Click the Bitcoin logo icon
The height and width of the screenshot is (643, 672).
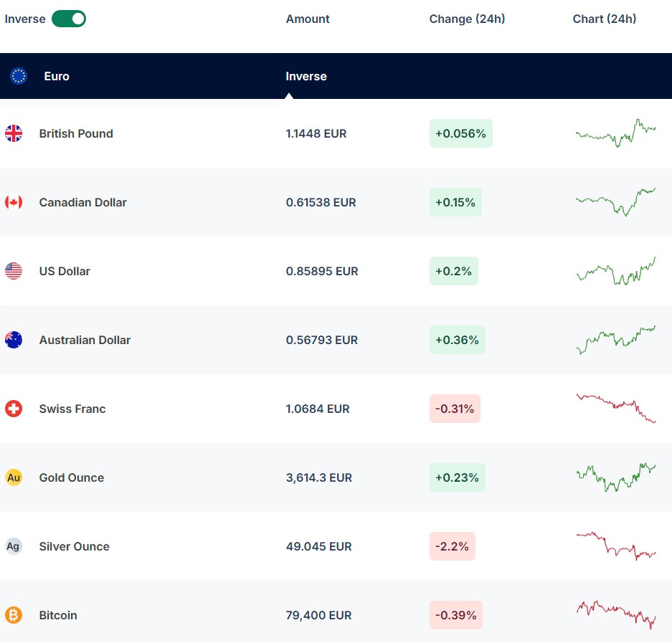click(14, 615)
